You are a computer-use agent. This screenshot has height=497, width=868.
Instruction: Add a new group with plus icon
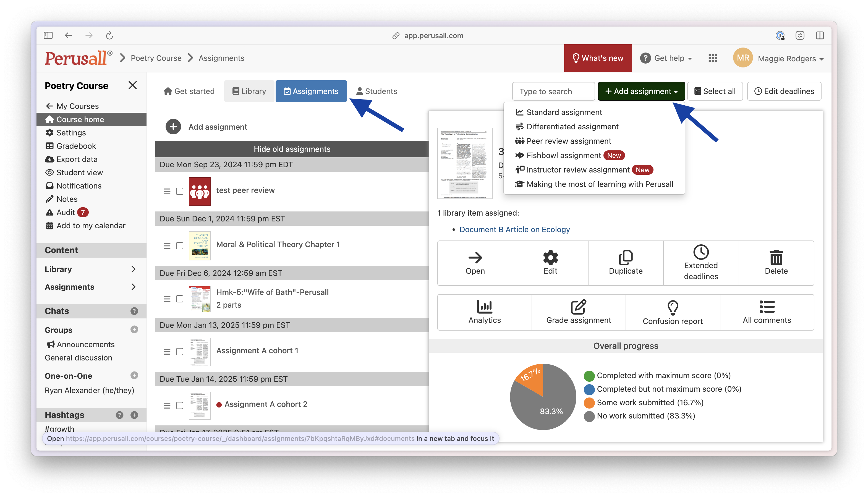(134, 329)
